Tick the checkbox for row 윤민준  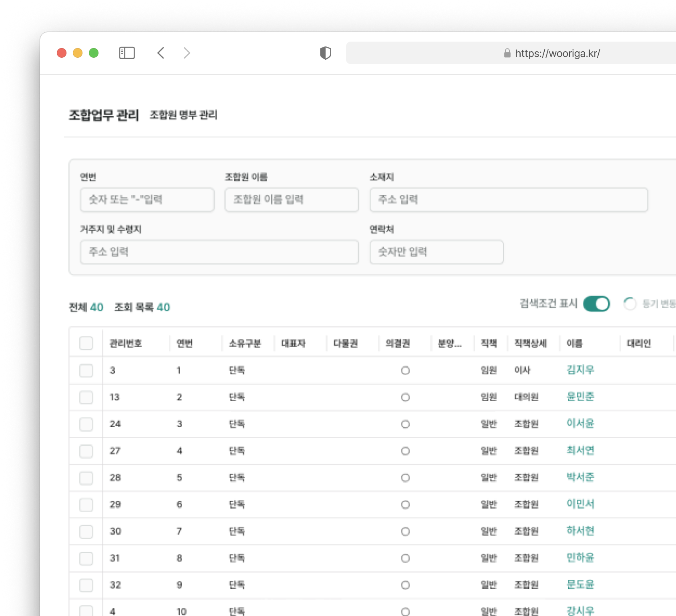click(86, 397)
